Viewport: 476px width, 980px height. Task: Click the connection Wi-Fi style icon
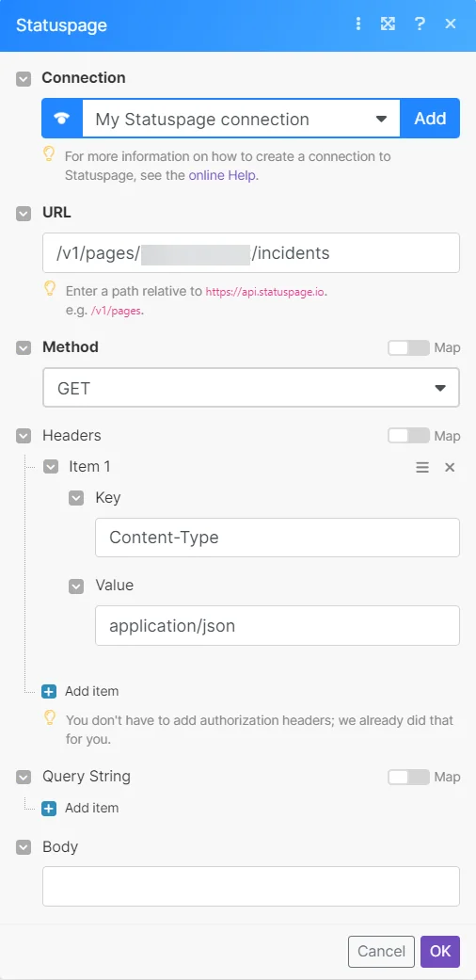click(x=62, y=118)
